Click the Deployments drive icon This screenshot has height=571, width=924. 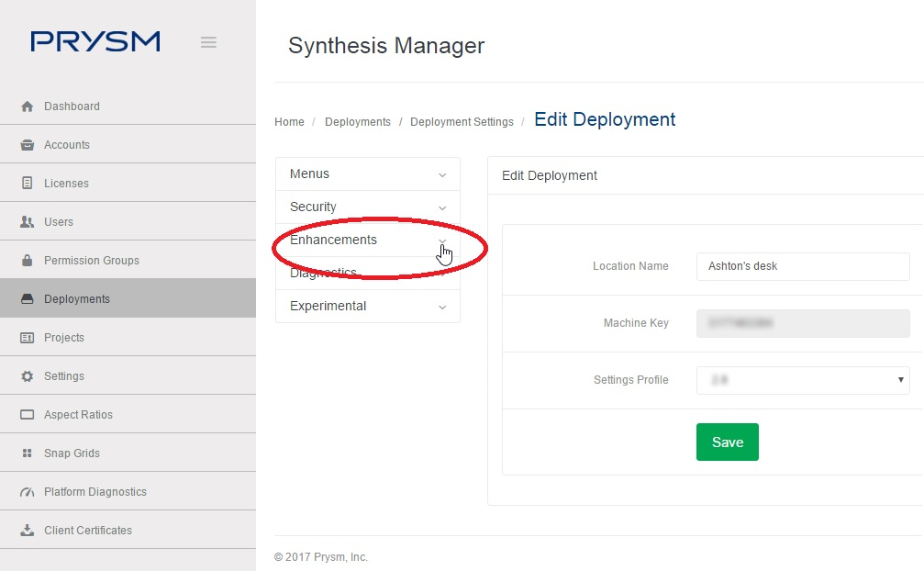pos(28,298)
